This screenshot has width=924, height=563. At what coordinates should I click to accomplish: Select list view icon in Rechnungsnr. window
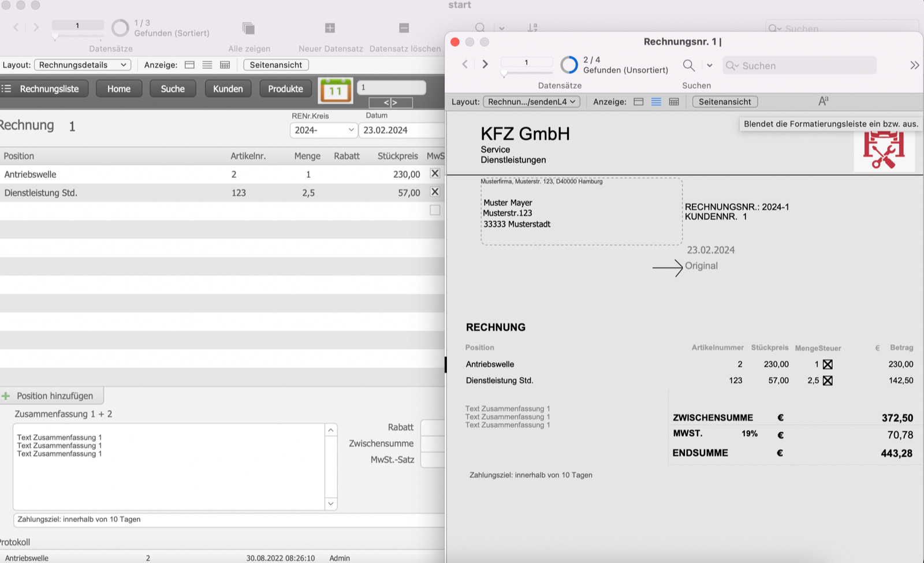[656, 102]
